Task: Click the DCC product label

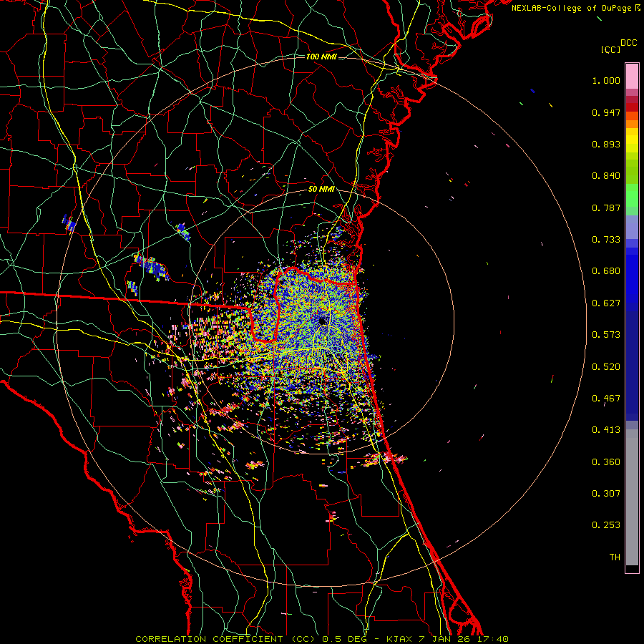Action: click(x=628, y=43)
